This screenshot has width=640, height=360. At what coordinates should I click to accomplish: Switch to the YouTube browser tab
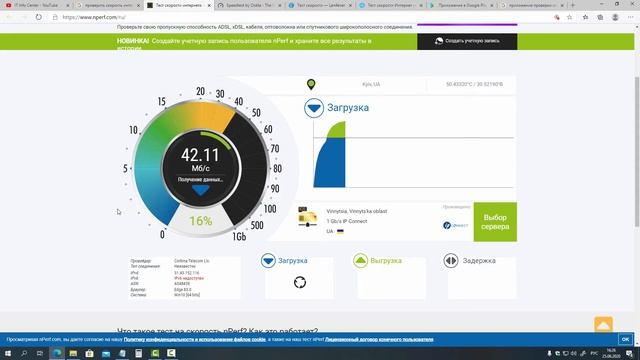pyautogui.click(x=37, y=5)
